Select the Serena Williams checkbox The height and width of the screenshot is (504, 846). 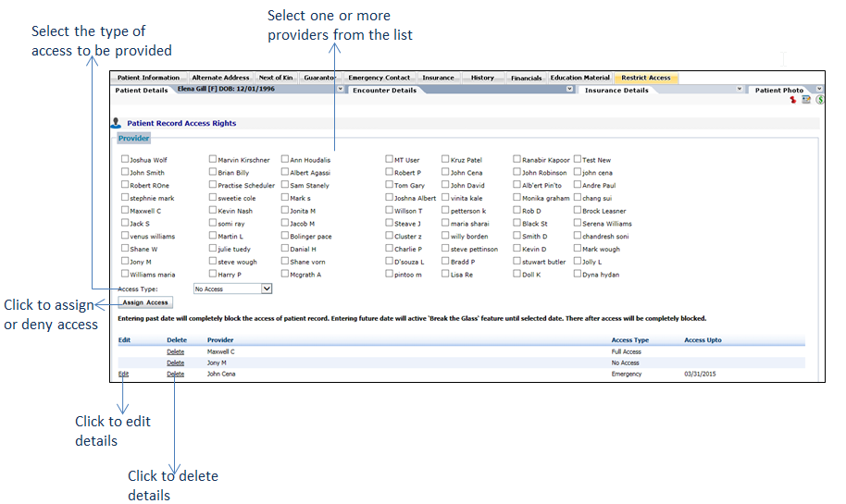(x=578, y=223)
